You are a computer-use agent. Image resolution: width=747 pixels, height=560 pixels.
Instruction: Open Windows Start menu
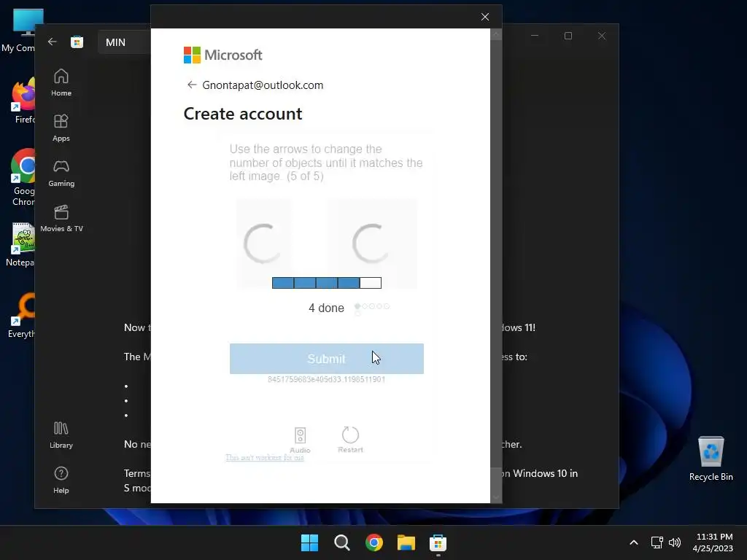309,542
